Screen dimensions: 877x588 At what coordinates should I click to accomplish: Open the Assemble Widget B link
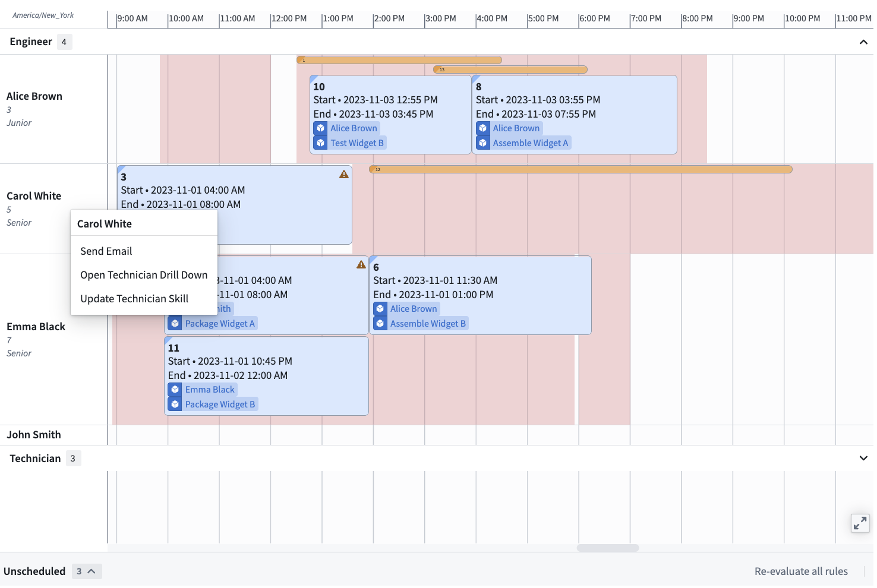tap(428, 324)
